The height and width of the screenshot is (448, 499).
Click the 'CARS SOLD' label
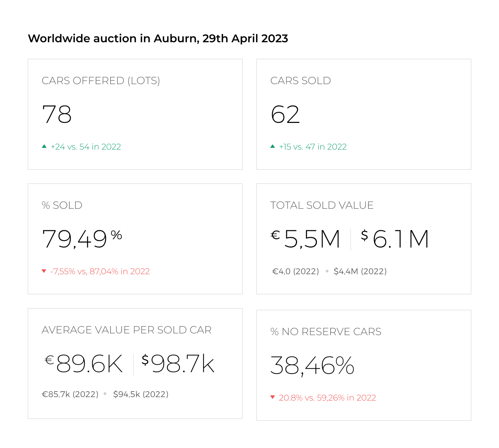300,81
